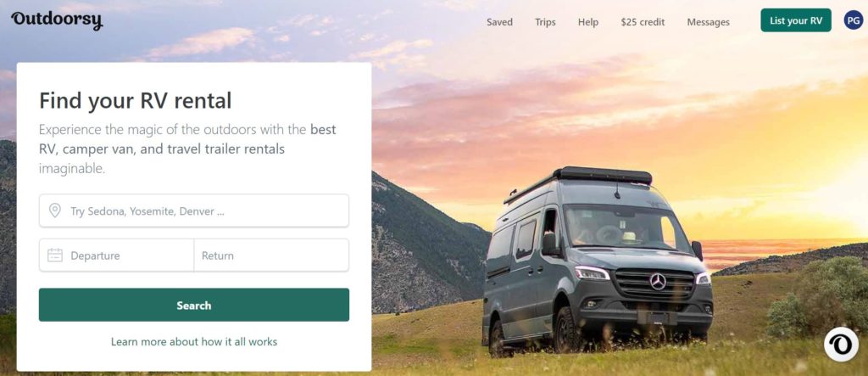Open the Departure date picker
Screen dimensions: 868x376
coord(117,255)
